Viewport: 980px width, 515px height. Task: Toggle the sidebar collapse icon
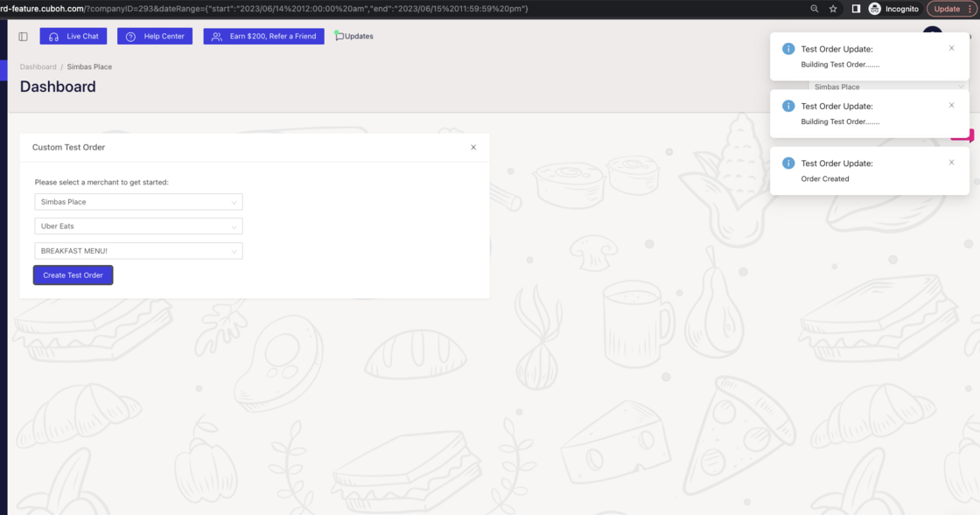(x=23, y=37)
